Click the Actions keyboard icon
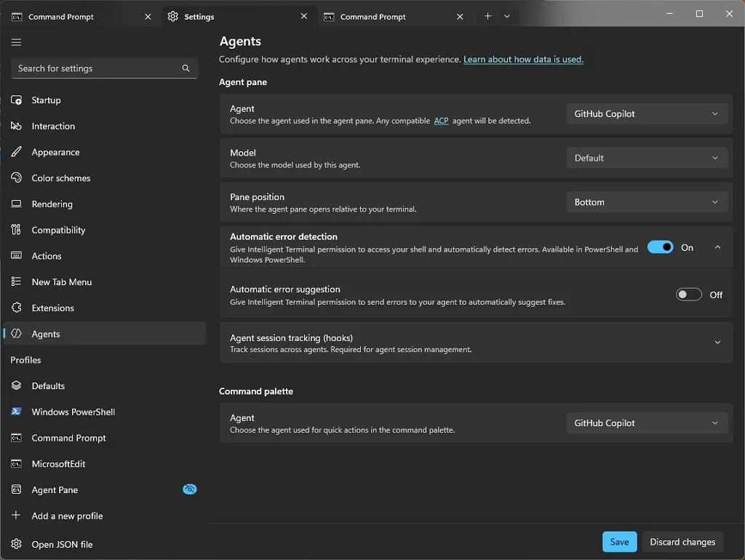Screen dimensions: 745x560 (16, 255)
